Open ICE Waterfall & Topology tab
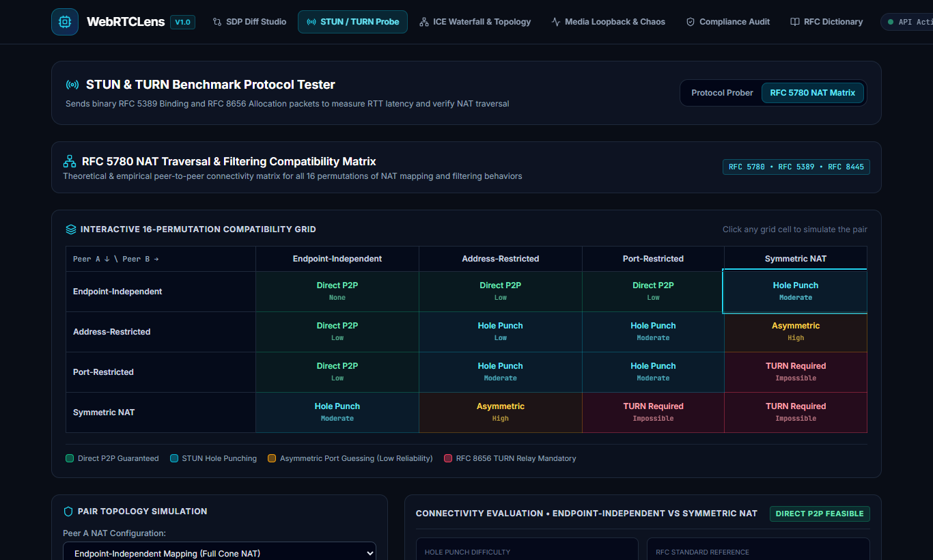This screenshot has width=933, height=560. pos(475,22)
